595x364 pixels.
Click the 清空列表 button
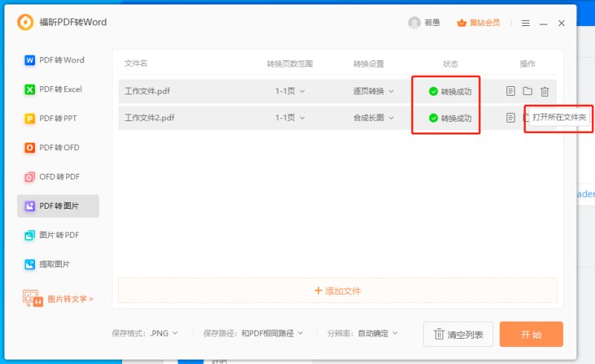[x=458, y=334]
